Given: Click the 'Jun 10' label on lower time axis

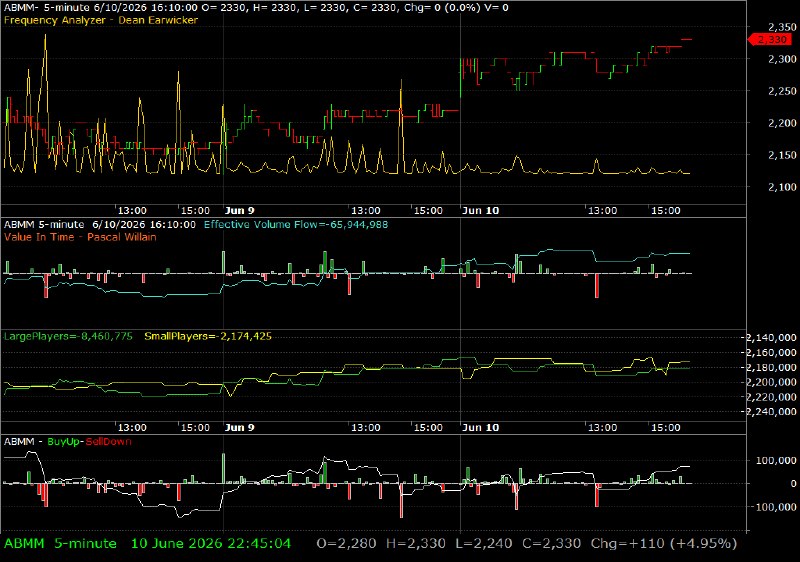Looking at the screenshot, I should click(480, 427).
